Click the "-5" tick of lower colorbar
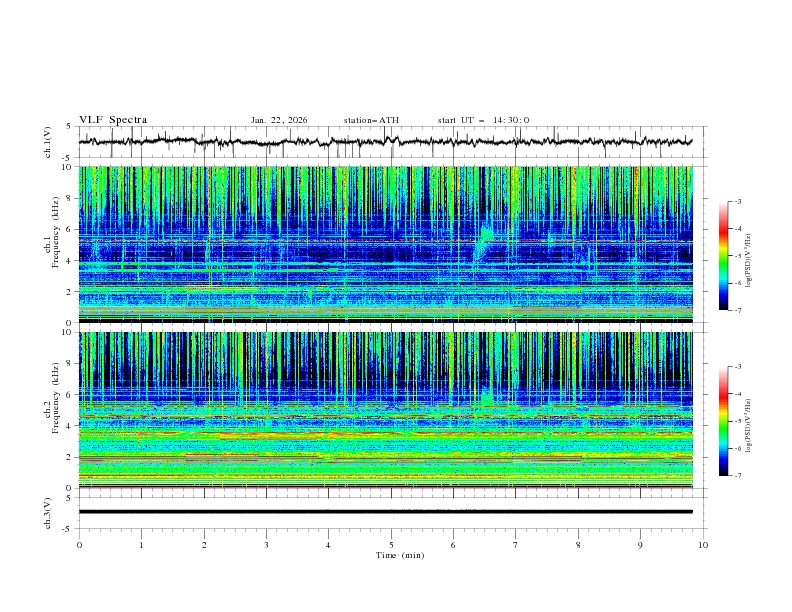Viewport: 792px width, 612px height. tap(738, 421)
